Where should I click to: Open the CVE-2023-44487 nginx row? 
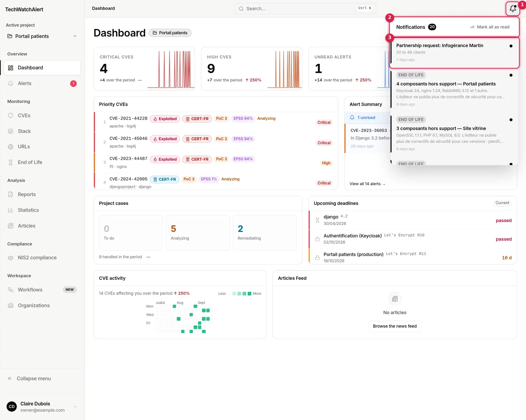[x=216, y=163]
